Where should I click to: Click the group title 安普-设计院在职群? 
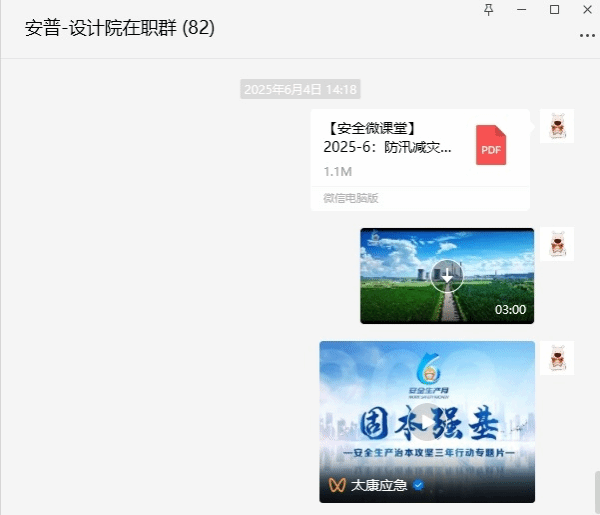click(x=120, y=28)
